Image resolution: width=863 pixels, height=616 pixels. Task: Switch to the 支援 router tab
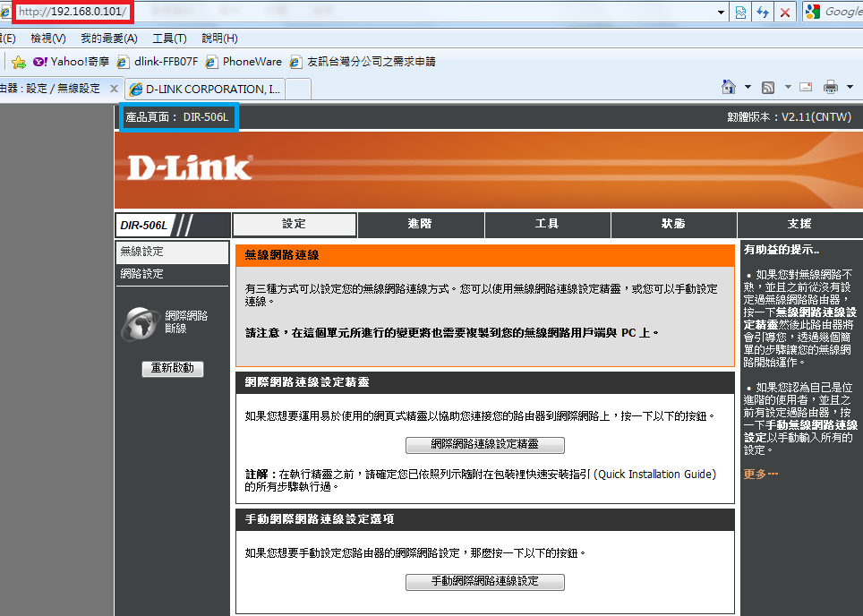tap(799, 224)
